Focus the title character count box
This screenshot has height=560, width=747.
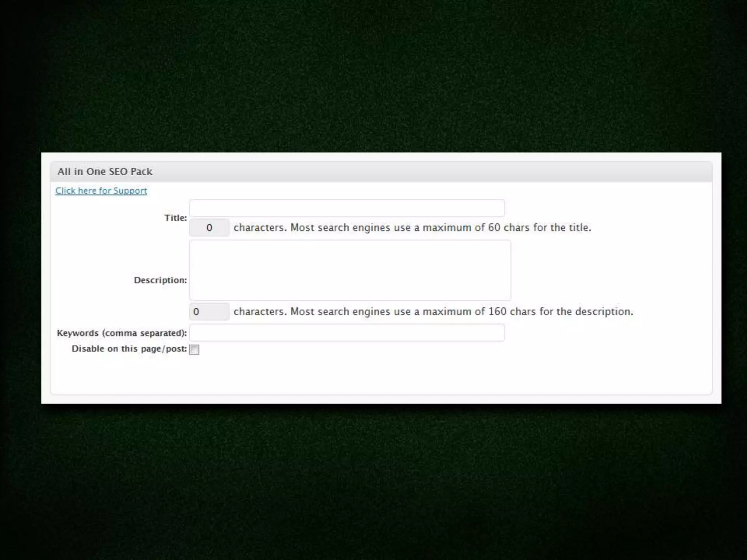pyautogui.click(x=209, y=228)
